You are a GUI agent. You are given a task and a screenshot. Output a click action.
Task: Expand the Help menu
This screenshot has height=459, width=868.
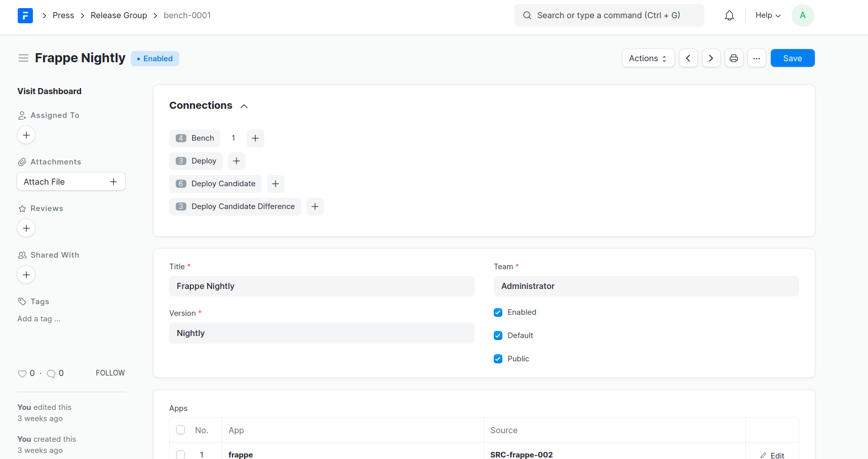pos(768,16)
